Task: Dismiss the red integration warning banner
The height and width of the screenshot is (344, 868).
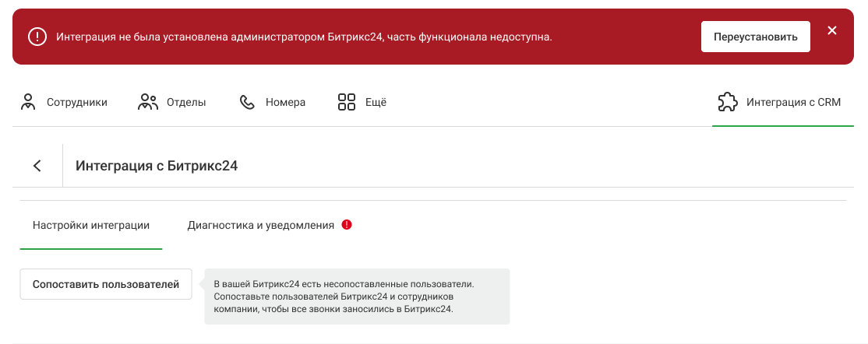Action: [x=831, y=31]
